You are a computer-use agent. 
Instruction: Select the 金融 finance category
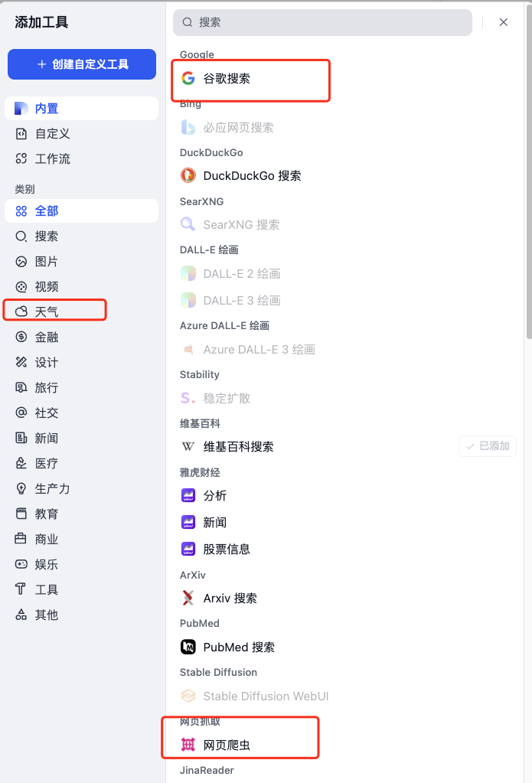(x=46, y=336)
